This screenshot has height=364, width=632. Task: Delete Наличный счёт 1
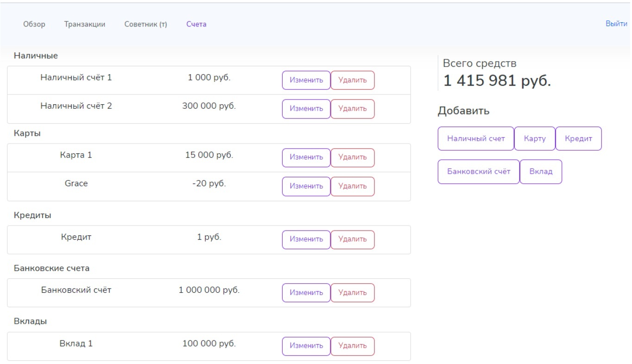coord(352,80)
